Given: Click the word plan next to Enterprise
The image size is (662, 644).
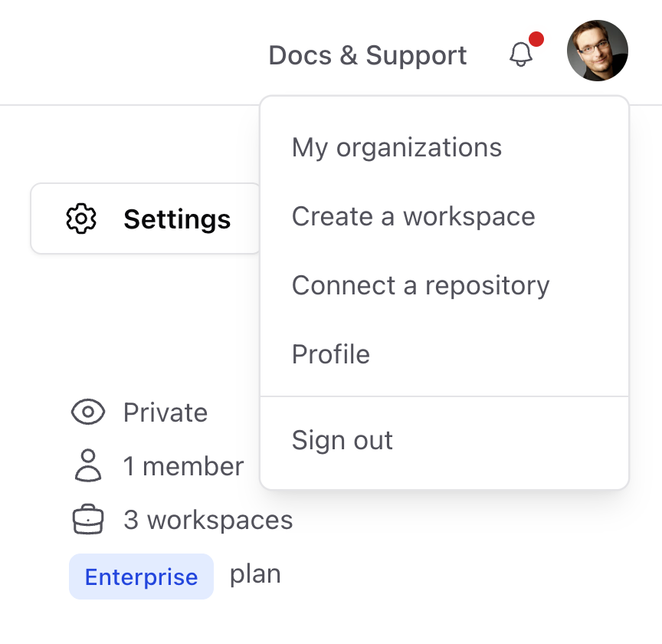Looking at the screenshot, I should click(x=255, y=575).
